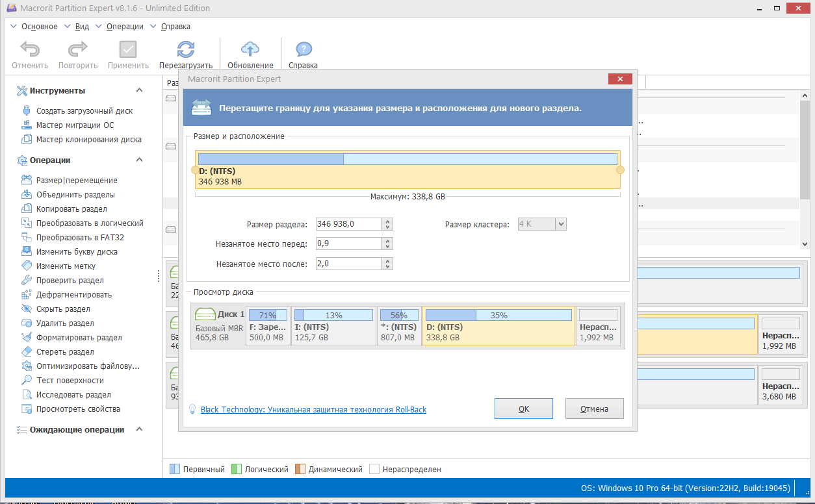Select F: Заре... partition in disk preview
815x504 pixels.
(268, 325)
